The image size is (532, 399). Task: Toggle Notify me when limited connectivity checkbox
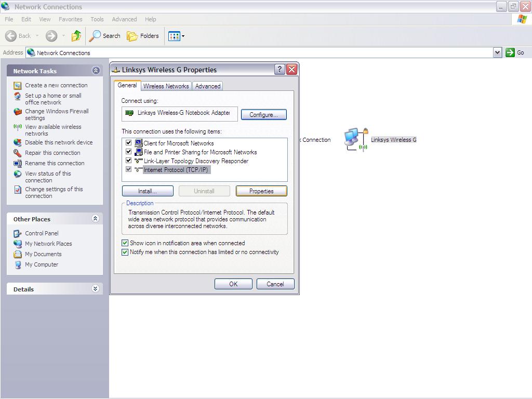pos(125,252)
